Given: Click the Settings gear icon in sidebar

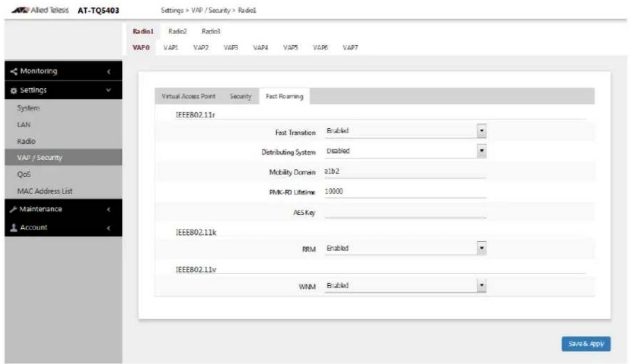Looking at the screenshot, I should click(14, 91).
